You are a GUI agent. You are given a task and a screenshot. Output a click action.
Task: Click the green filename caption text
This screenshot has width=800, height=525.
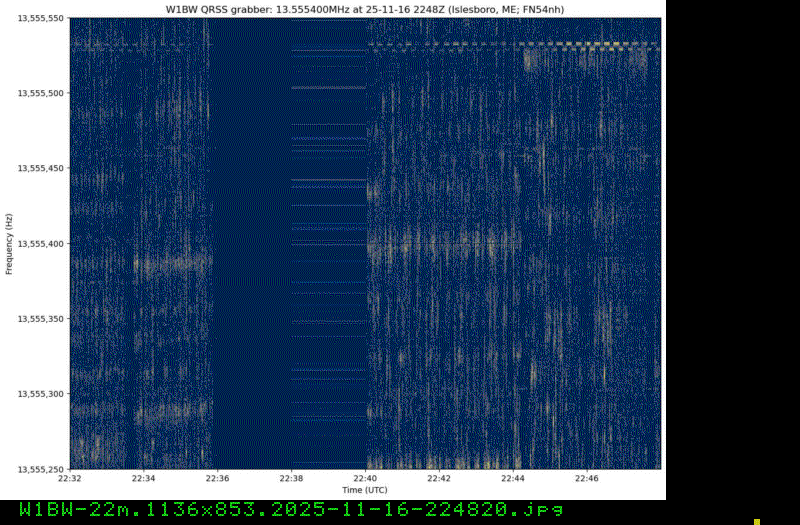click(291, 510)
